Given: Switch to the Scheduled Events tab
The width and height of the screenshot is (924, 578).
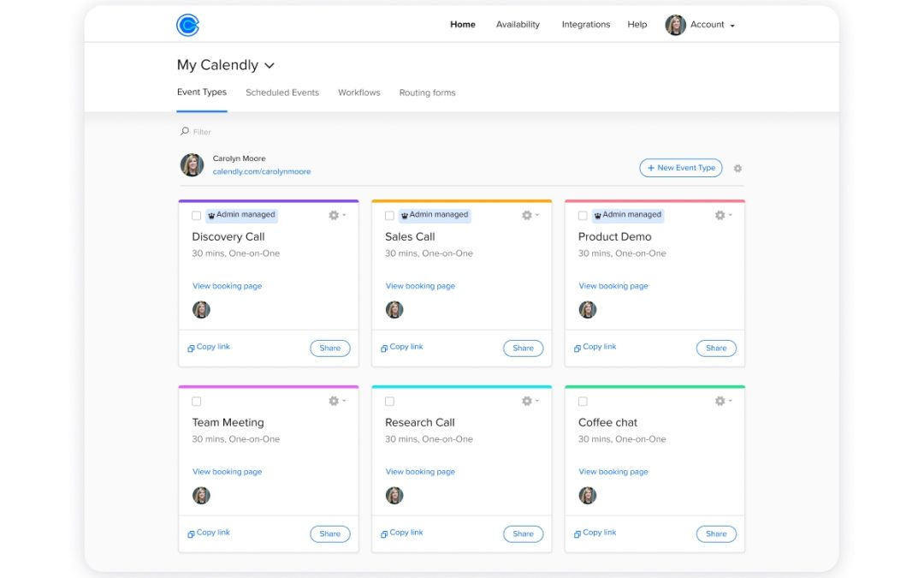Looking at the screenshot, I should click(282, 92).
